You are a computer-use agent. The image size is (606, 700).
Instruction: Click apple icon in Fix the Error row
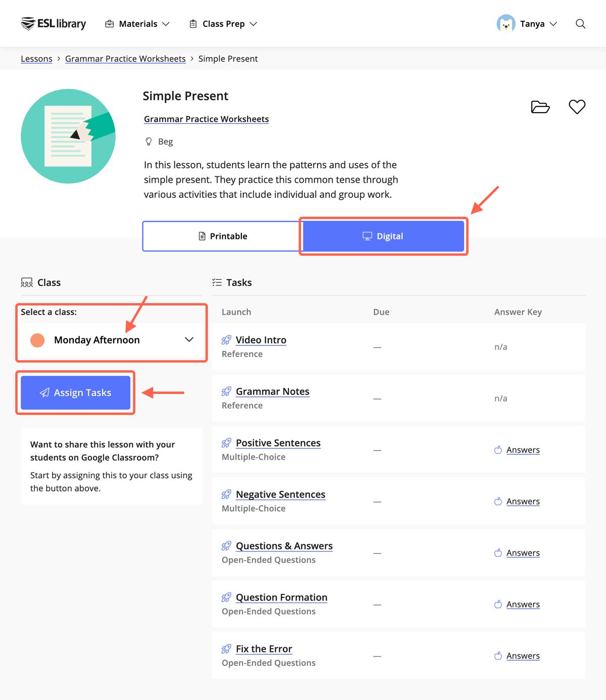pyautogui.click(x=498, y=656)
